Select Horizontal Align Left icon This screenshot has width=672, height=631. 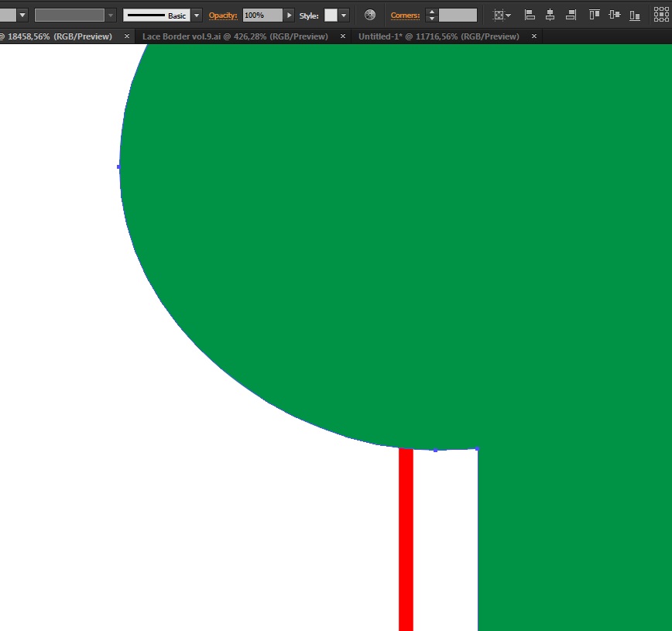click(530, 15)
